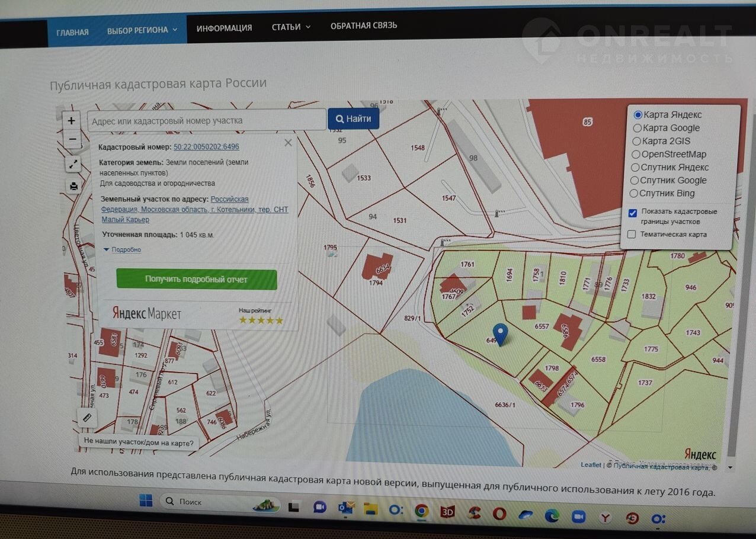Uncheck Показать кадастровые границы участков
This screenshot has height=539, width=756.
(x=633, y=213)
